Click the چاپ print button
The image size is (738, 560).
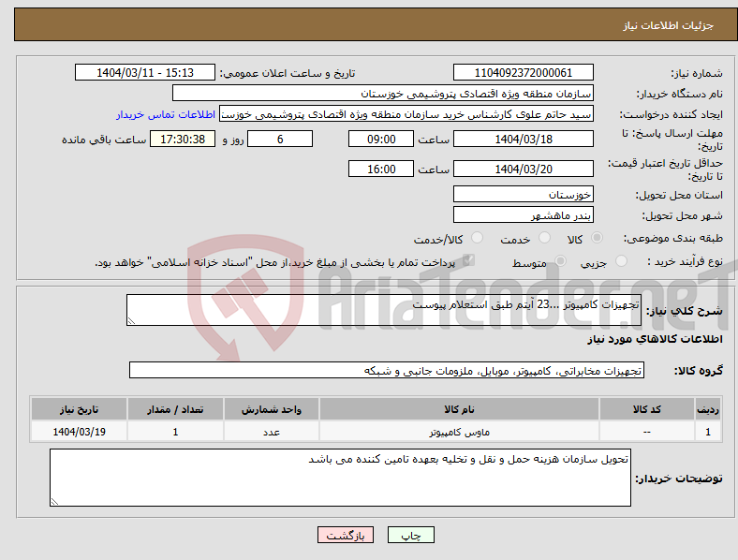(411, 535)
